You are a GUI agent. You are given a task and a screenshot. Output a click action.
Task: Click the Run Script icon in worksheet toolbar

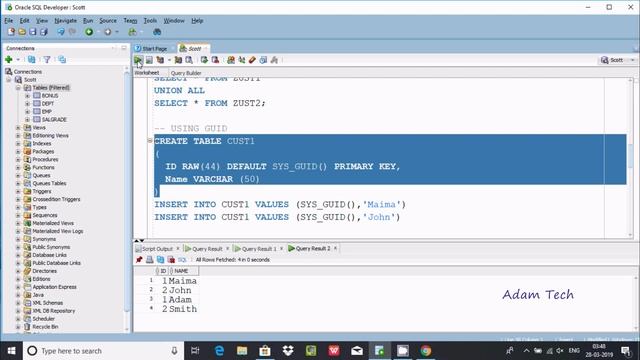coord(149,60)
